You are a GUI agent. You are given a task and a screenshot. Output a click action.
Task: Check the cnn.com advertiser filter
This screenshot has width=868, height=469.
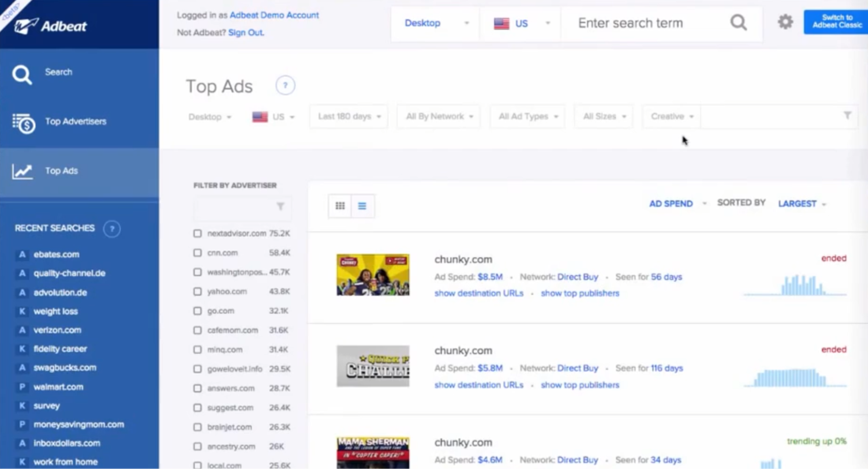(198, 253)
